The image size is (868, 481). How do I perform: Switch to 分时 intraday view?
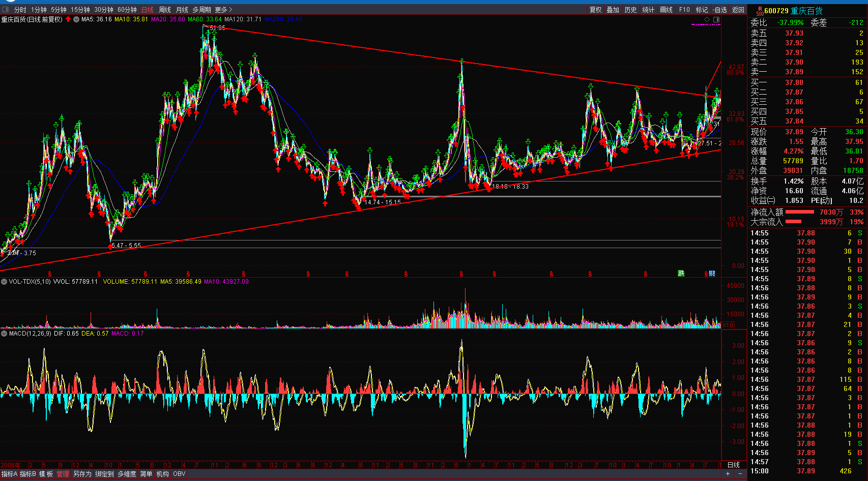(x=20, y=10)
